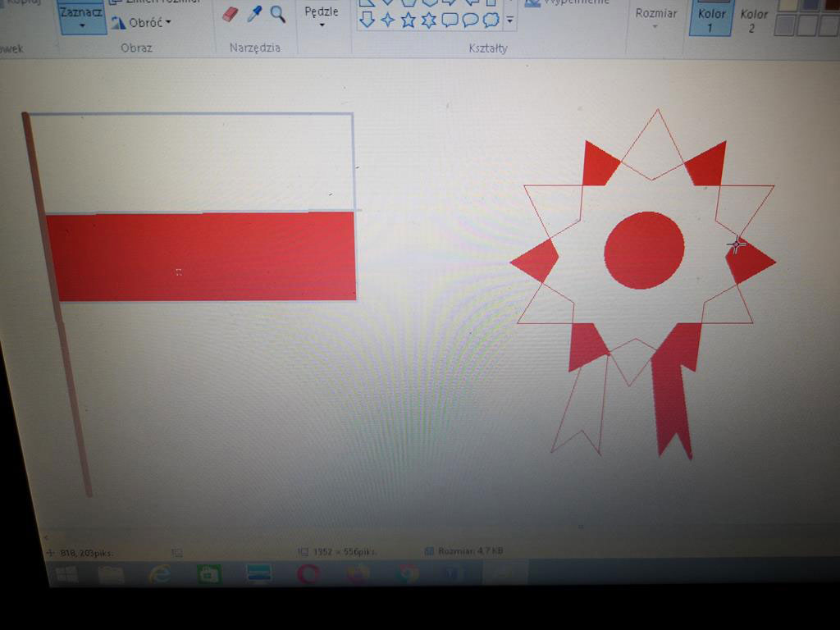
Task: Open the Pędzle brushes dropdown
Action: point(322,16)
